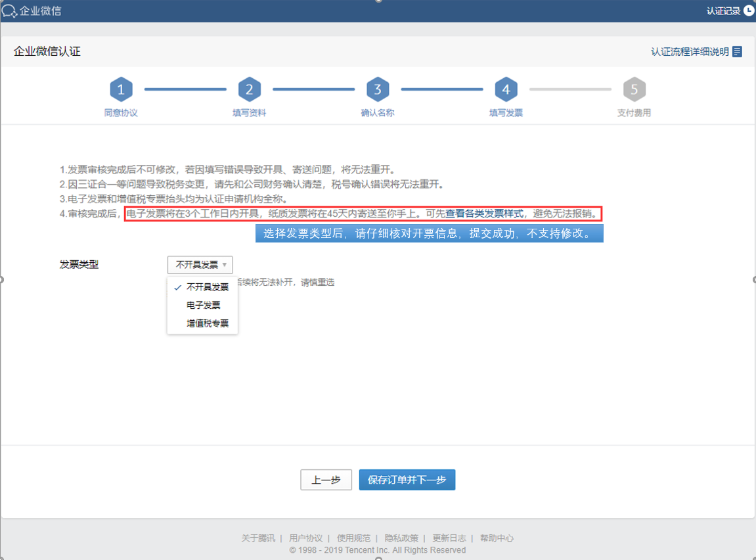Click the current step 4 填写发票 icon
The width and height of the screenshot is (756, 560).
(x=505, y=89)
